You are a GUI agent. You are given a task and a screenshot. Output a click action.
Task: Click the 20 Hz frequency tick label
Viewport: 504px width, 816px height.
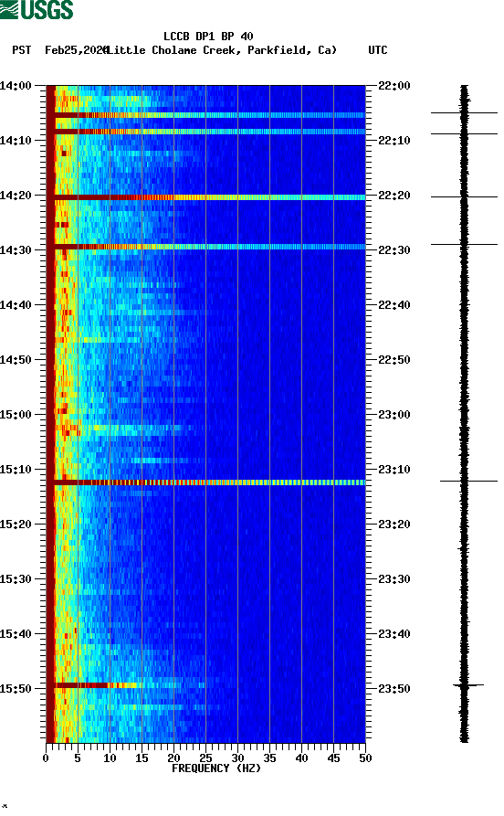coord(173,758)
